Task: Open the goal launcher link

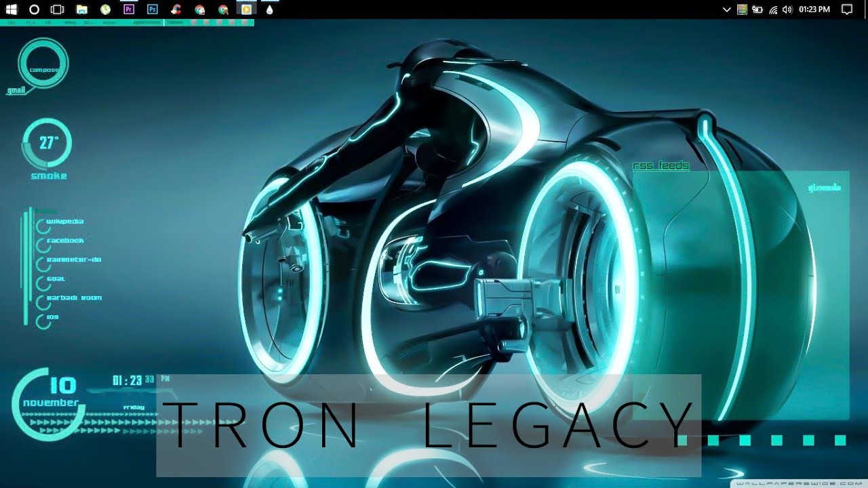Action: pos(56,279)
